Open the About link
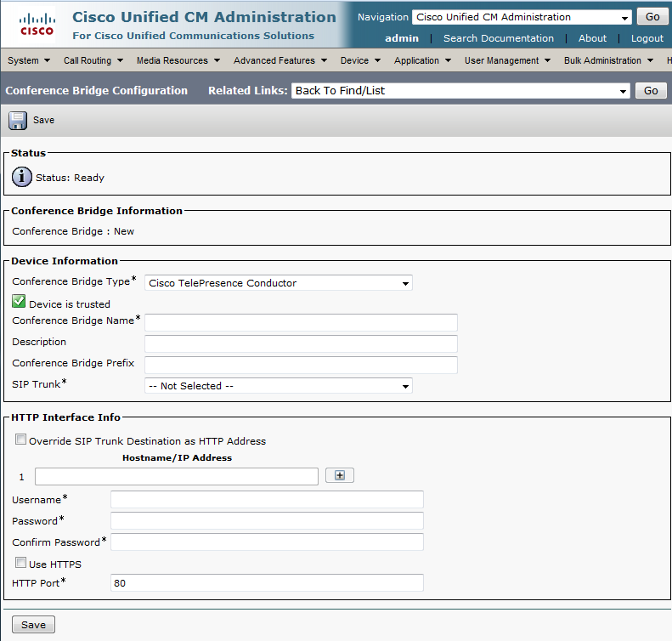The height and width of the screenshot is (641, 672). [592, 38]
